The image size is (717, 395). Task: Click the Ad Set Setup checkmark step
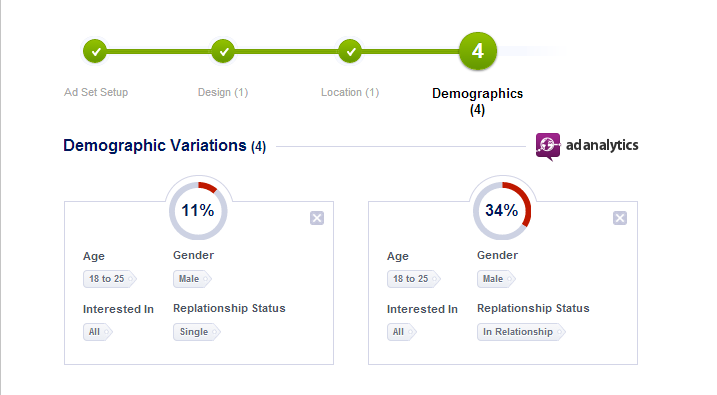click(x=95, y=51)
